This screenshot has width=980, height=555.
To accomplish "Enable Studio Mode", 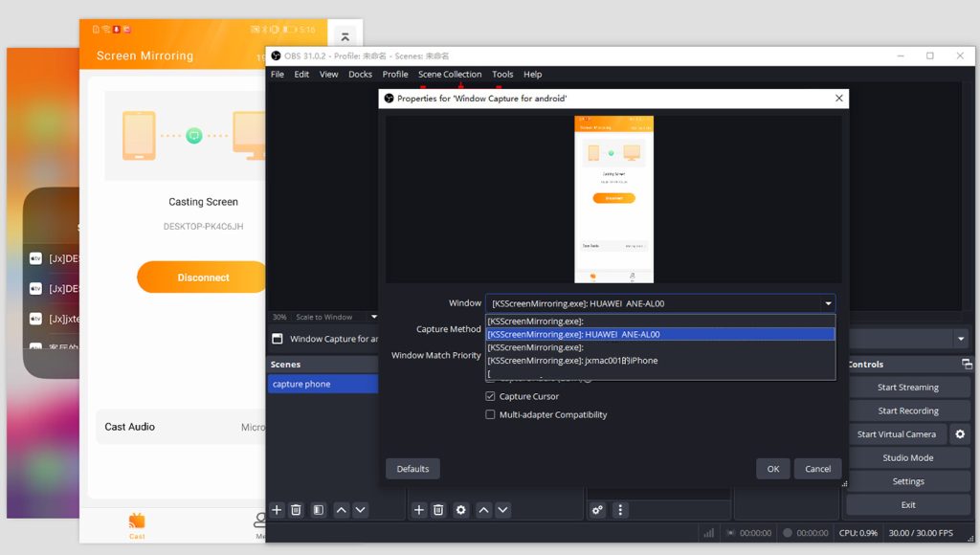I will (908, 457).
